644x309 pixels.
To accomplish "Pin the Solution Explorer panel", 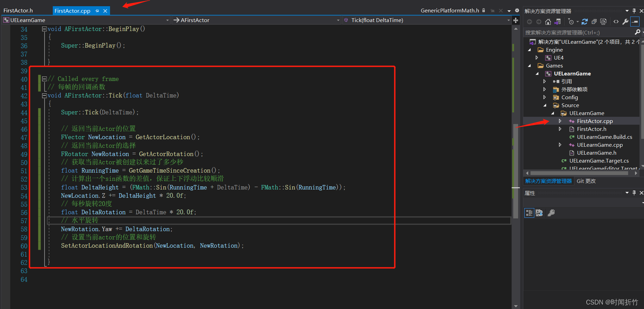I will 634,11.
